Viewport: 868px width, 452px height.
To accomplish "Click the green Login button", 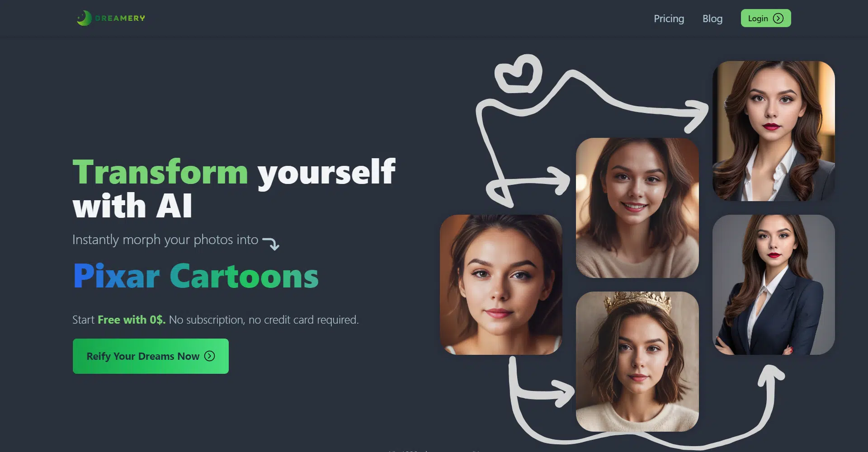I will (766, 18).
